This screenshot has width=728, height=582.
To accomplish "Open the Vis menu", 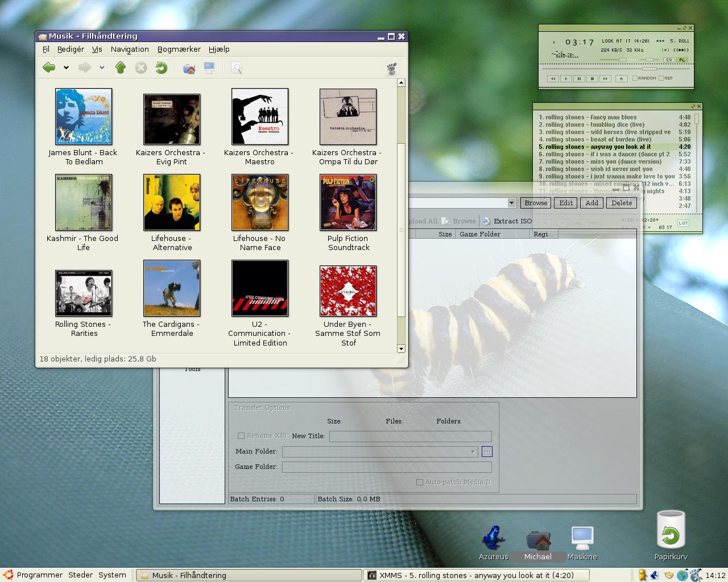I will pyautogui.click(x=97, y=49).
